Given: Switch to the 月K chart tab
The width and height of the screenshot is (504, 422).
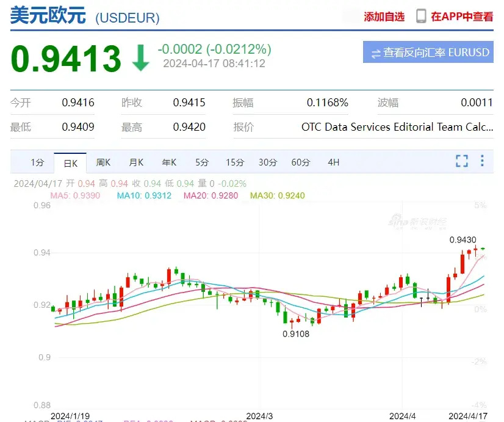Looking at the screenshot, I should [x=136, y=162].
